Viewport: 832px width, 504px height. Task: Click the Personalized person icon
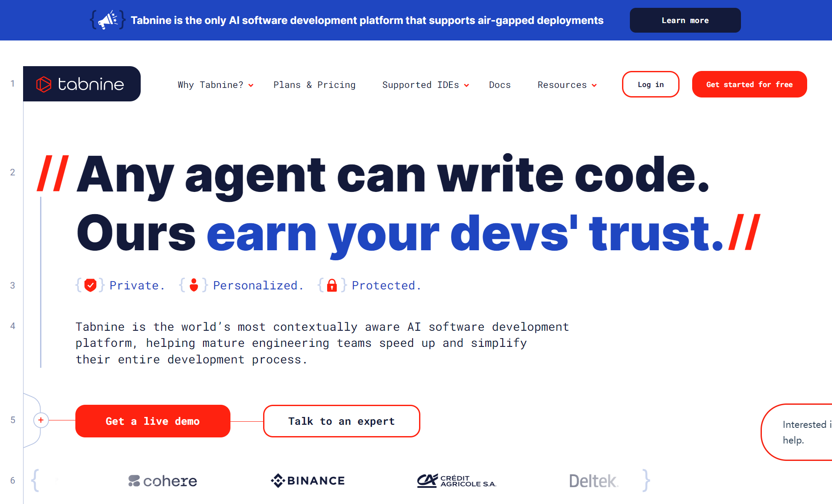click(x=194, y=286)
